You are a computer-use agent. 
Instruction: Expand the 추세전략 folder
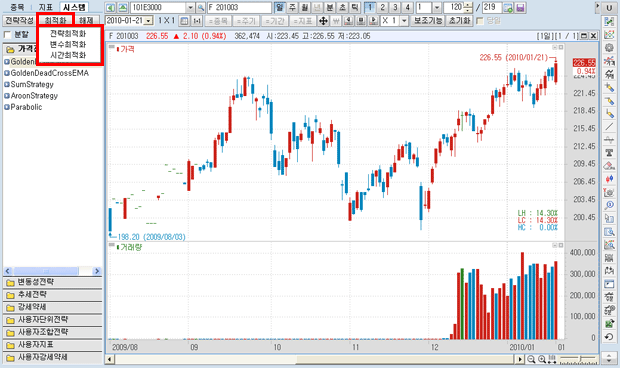pos(52,295)
